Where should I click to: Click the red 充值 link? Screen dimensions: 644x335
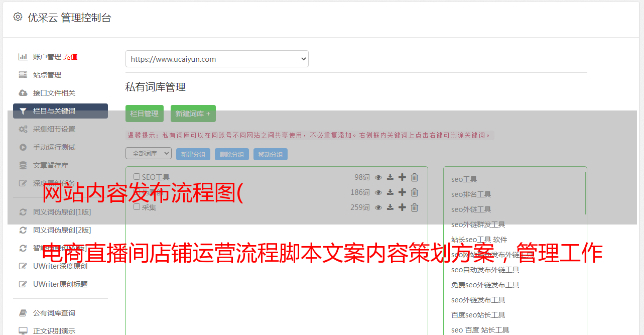click(x=70, y=57)
